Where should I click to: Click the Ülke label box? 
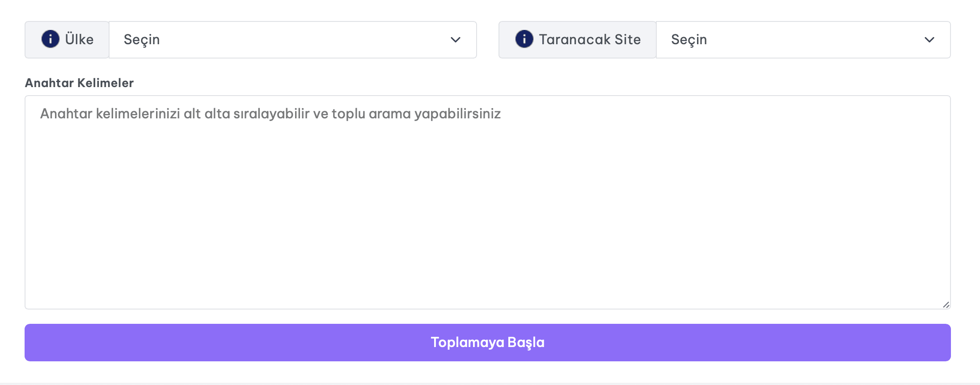click(x=67, y=40)
